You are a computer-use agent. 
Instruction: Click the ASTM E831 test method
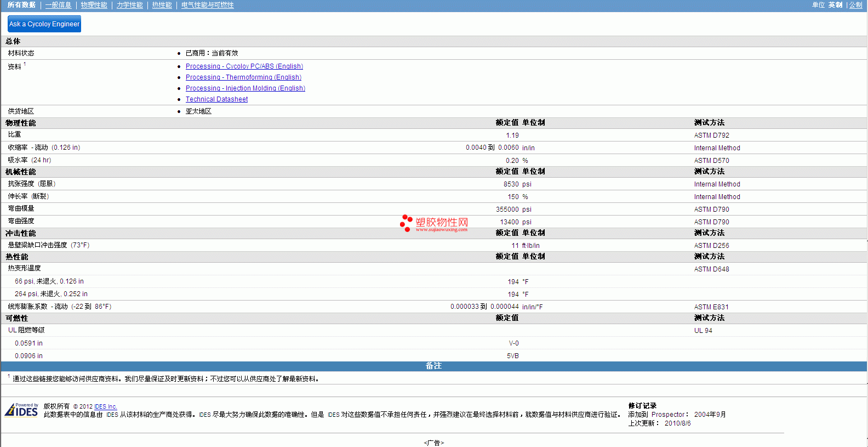coord(711,307)
